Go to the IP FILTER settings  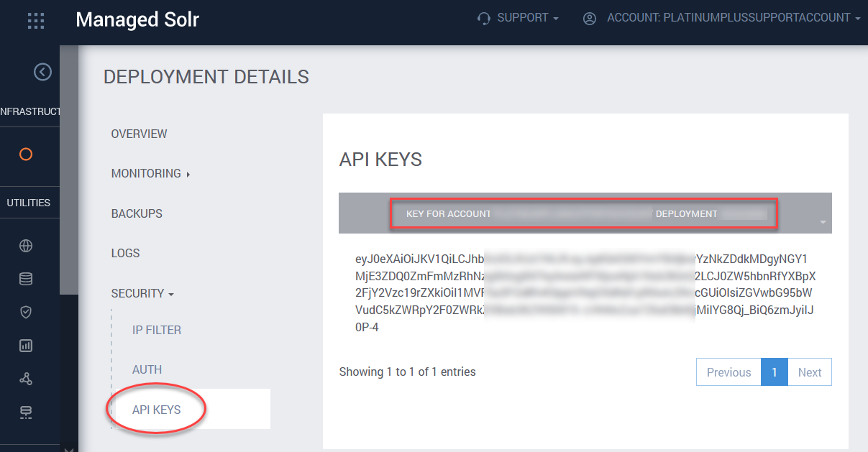click(x=156, y=330)
